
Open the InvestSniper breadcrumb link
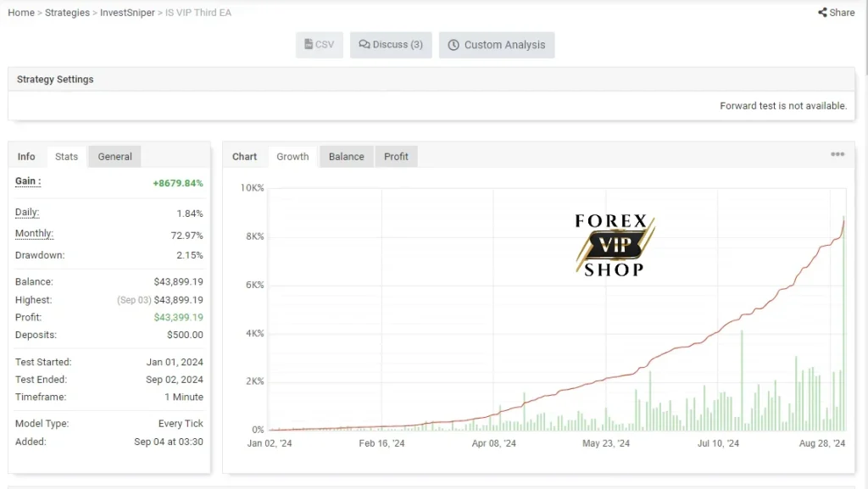127,12
